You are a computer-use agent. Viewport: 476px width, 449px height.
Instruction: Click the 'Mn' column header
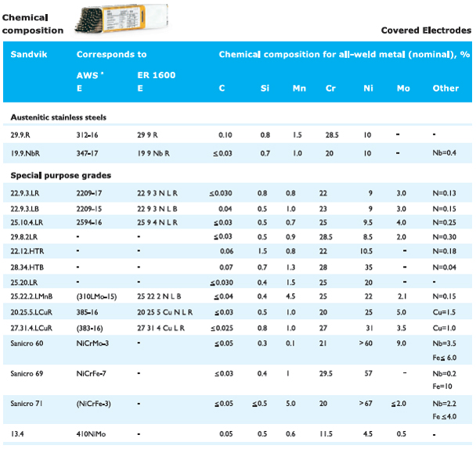pos(299,88)
